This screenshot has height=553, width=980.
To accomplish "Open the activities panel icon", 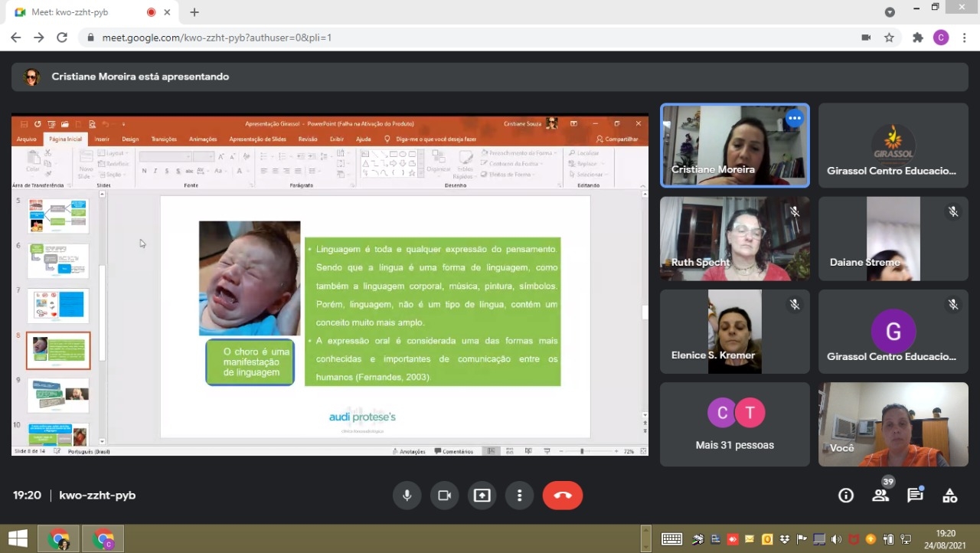I will coord(950,496).
